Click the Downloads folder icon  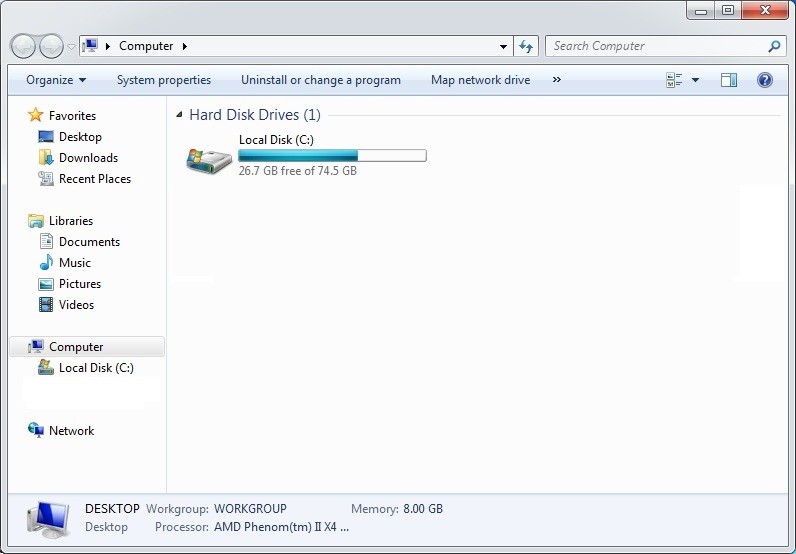click(46, 157)
